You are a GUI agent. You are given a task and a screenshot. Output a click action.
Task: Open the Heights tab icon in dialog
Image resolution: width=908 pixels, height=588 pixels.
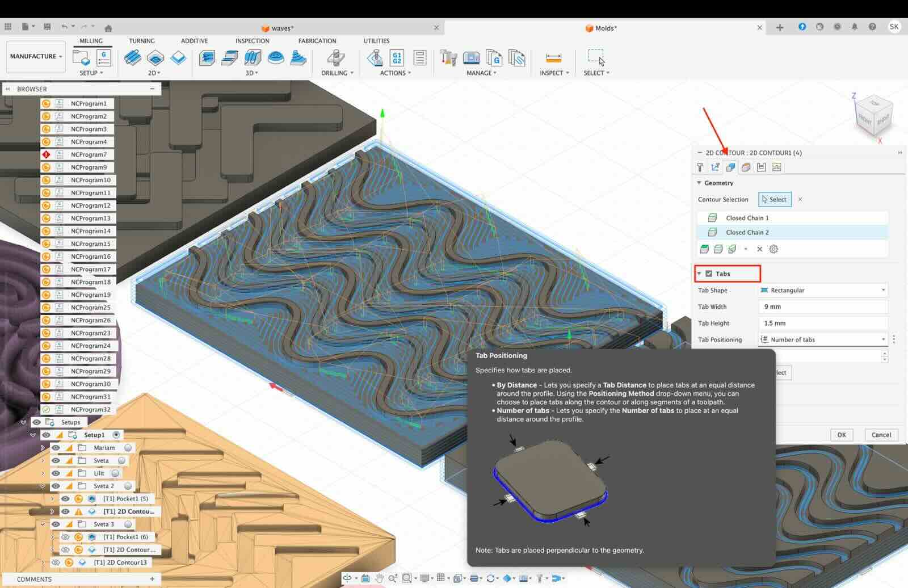[x=746, y=167]
